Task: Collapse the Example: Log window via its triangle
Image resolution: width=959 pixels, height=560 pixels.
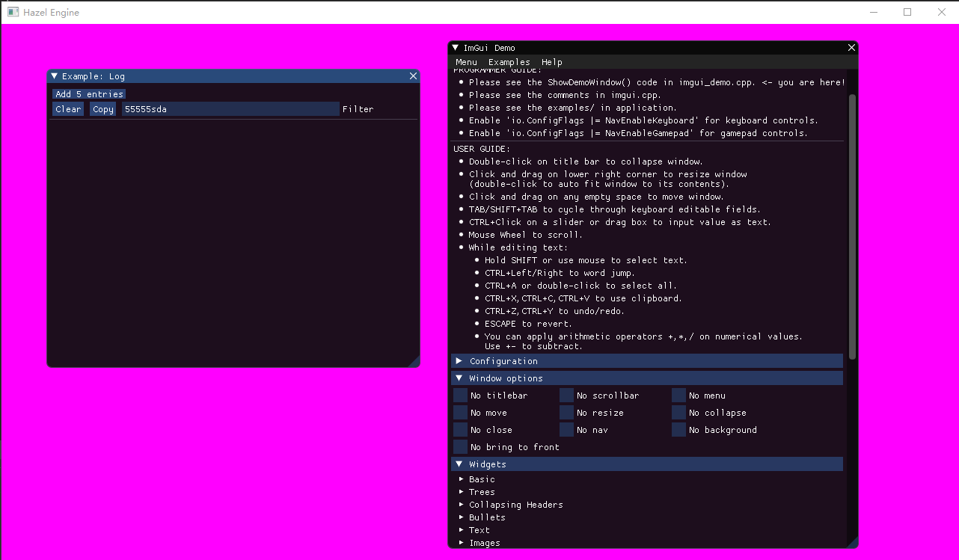Action: 53,76
